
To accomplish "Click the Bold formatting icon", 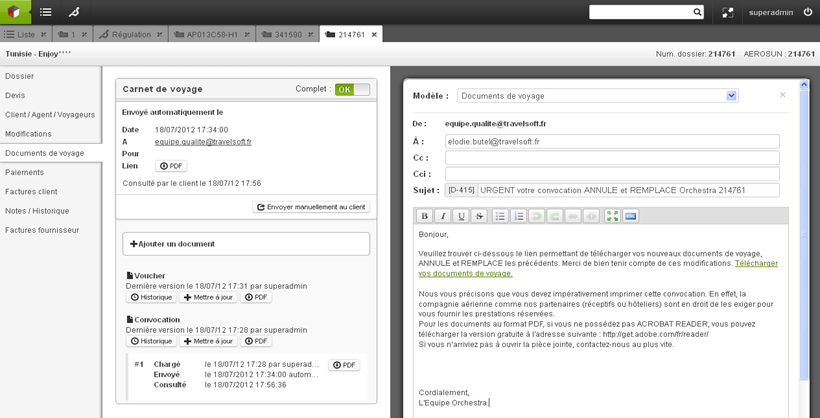I will click(424, 216).
